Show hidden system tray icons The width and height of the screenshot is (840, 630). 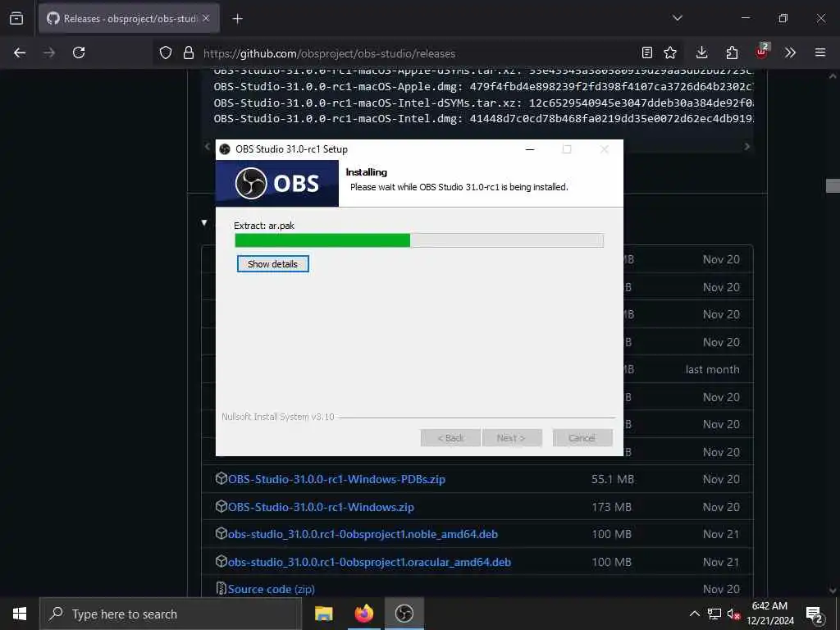point(694,614)
